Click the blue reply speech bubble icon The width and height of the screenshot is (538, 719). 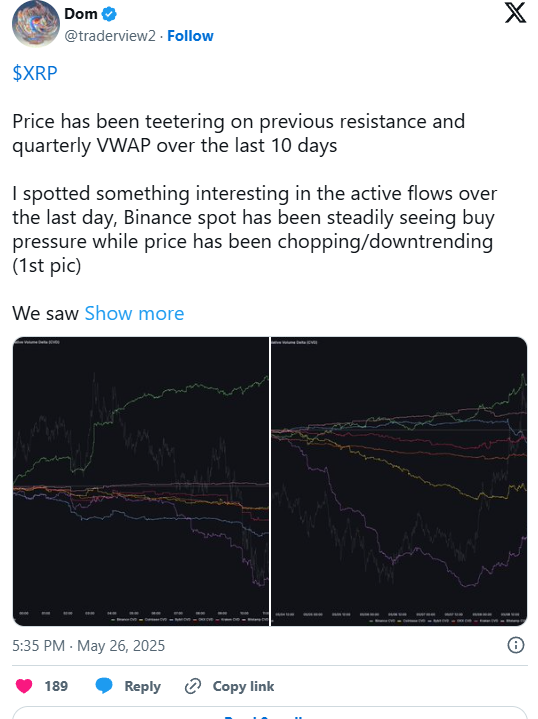click(104, 686)
